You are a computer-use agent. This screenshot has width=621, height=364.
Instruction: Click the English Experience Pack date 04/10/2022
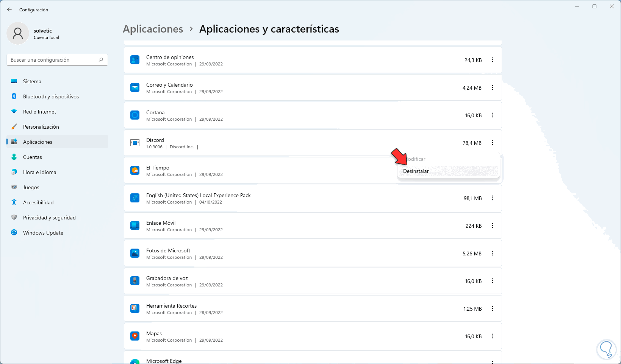tap(211, 202)
